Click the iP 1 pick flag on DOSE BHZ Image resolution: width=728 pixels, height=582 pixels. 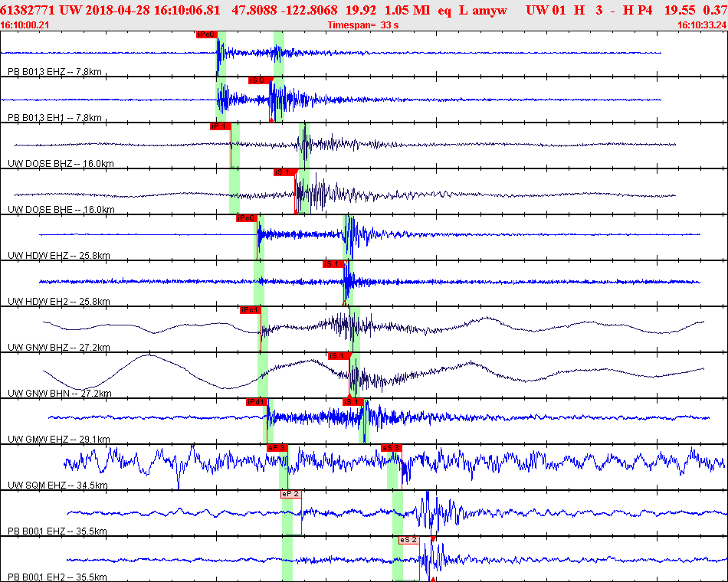tap(221, 126)
